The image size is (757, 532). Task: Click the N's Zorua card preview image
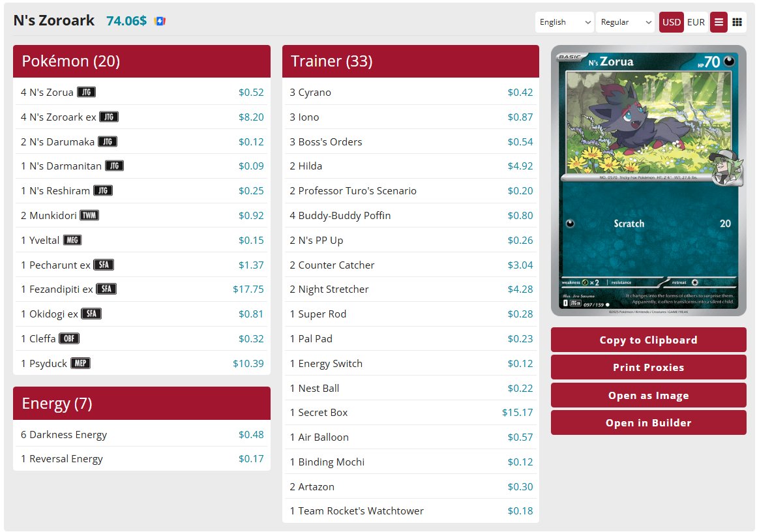point(648,181)
